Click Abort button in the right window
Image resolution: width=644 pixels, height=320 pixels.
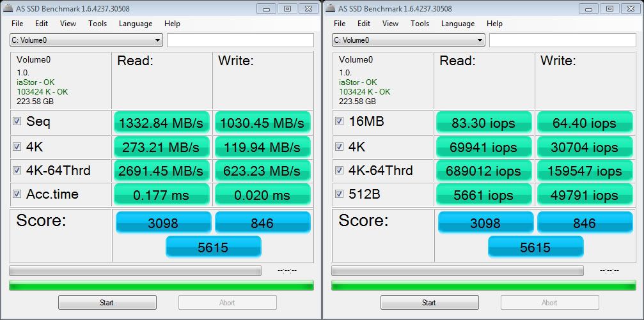coord(549,303)
